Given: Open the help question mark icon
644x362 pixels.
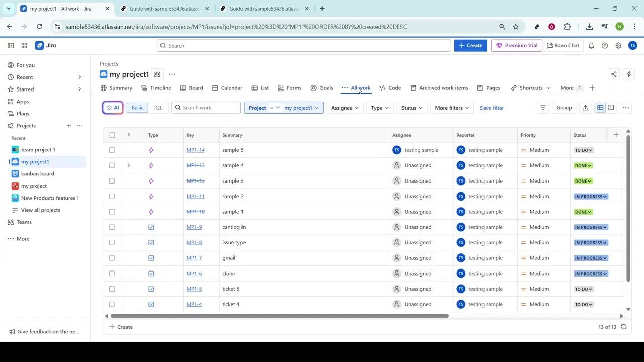Looking at the screenshot, I should [605, 45].
